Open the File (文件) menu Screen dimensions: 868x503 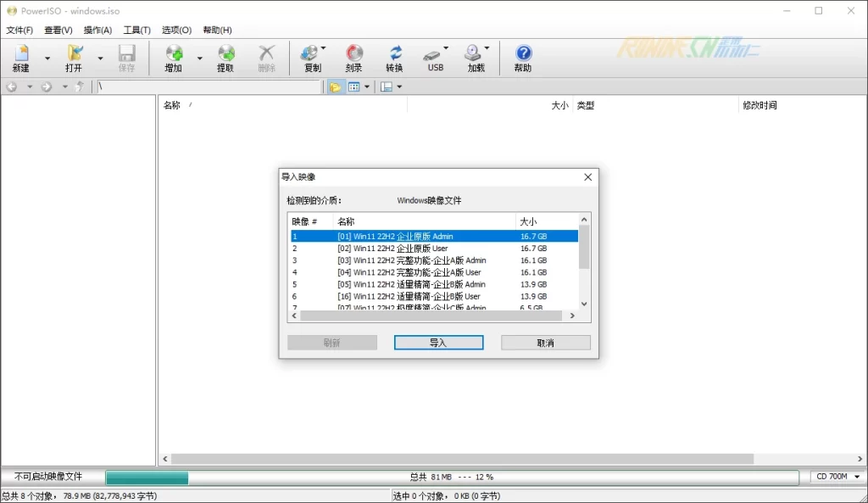tap(19, 30)
